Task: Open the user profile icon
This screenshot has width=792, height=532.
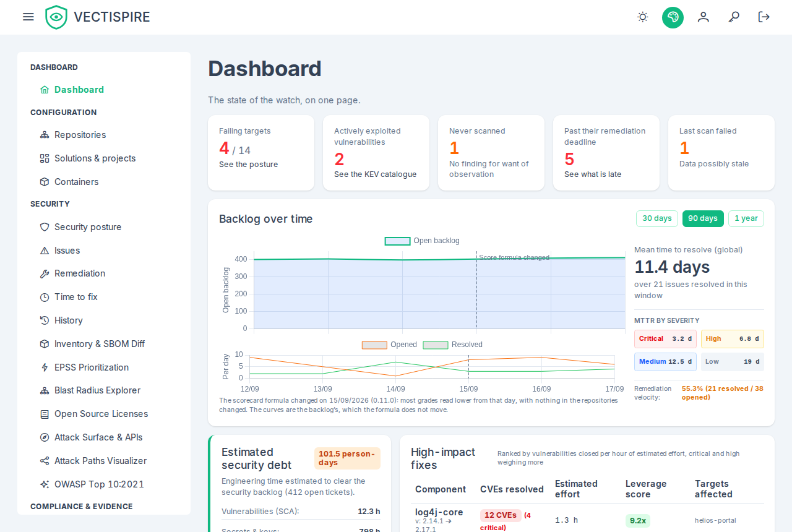Action: pos(703,17)
